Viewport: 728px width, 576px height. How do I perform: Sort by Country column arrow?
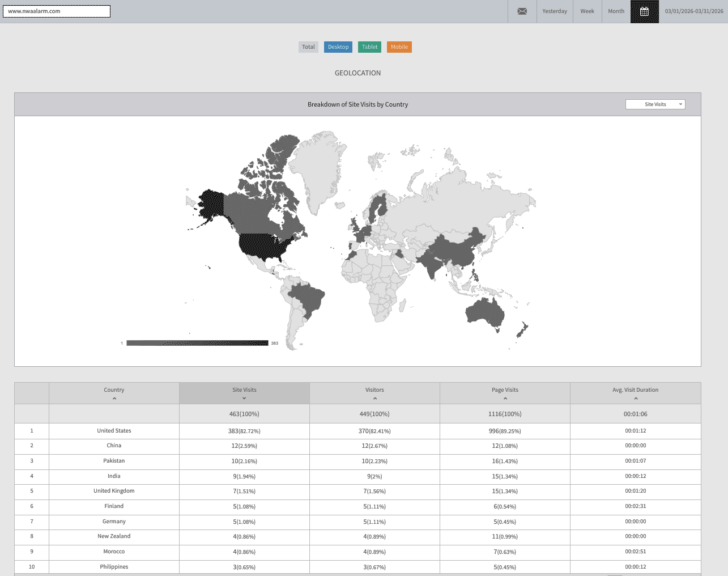[x=114, y=399]
